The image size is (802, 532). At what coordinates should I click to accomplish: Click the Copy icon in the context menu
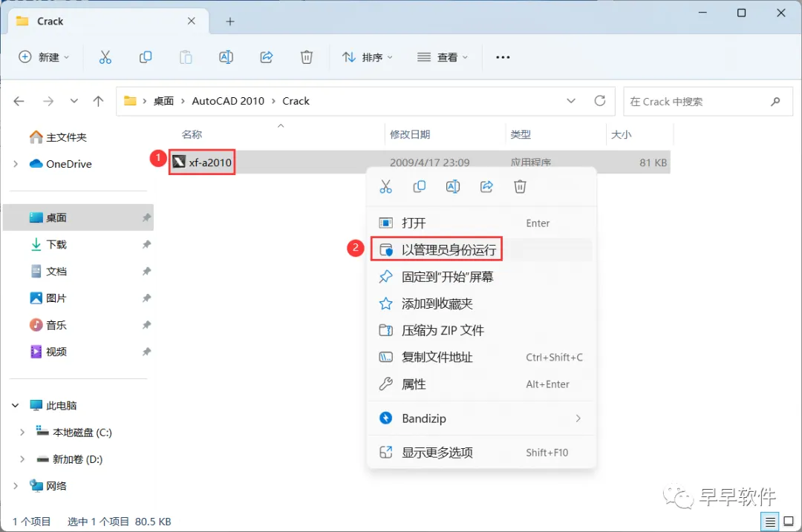[x=419, y=186]
